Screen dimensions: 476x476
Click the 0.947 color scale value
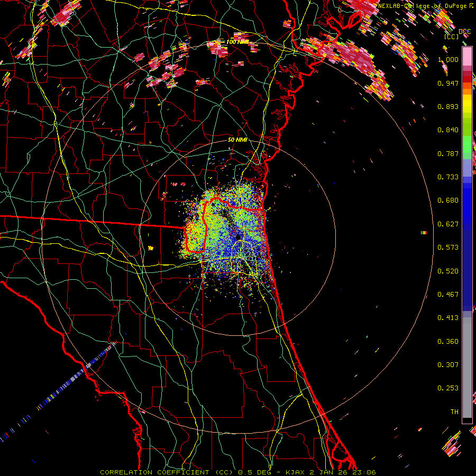pos(448,83)
